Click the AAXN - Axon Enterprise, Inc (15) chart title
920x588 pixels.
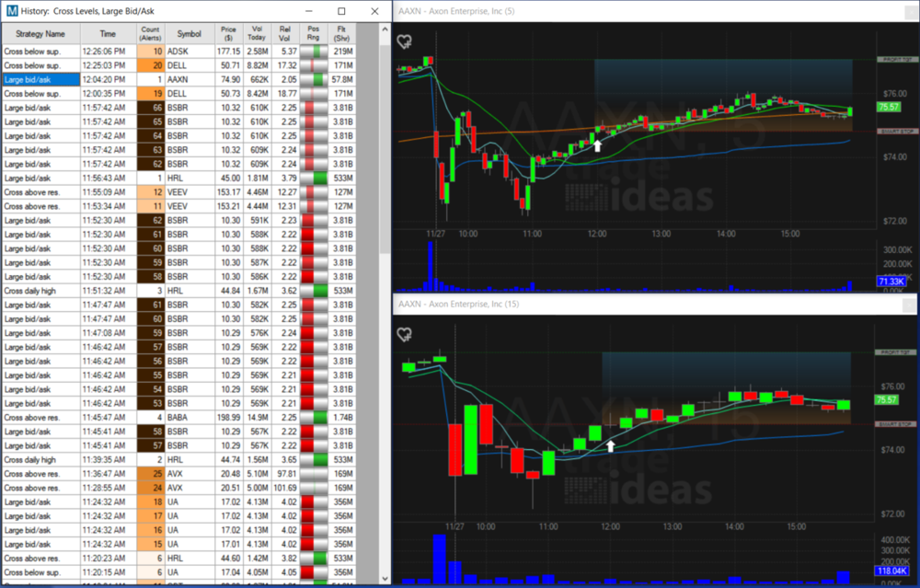pyautogui.click(x=458, y=304)
